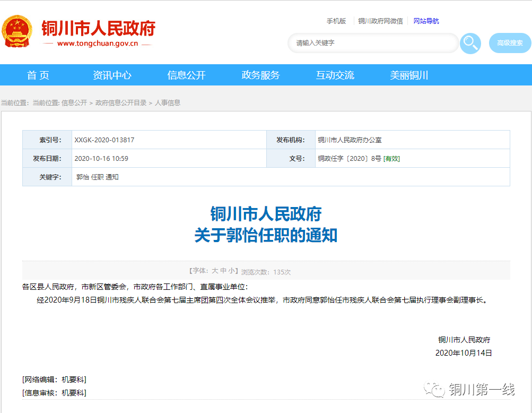Viewport: 532px width, 413px height.
Task: Set font size to 中
Action: coord(223,271)
